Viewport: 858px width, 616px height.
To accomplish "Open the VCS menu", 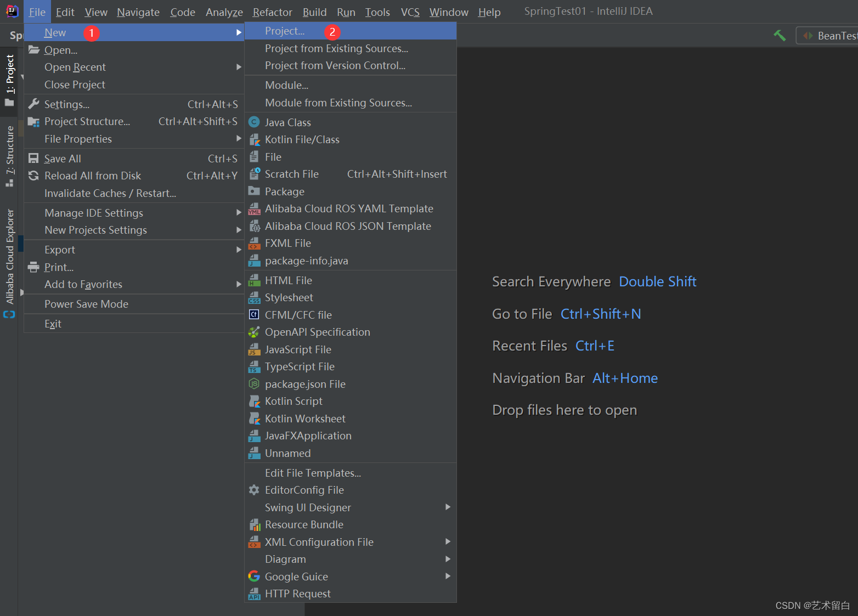I will 410,12.
